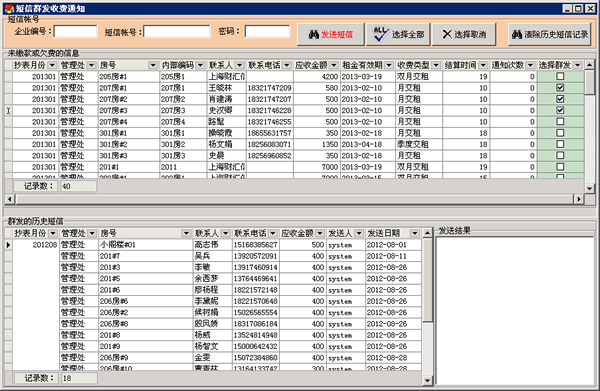The image size is (600, 391).
Task: Click upper table vertical scrollbar down arrow
Action: click(590, 188)
